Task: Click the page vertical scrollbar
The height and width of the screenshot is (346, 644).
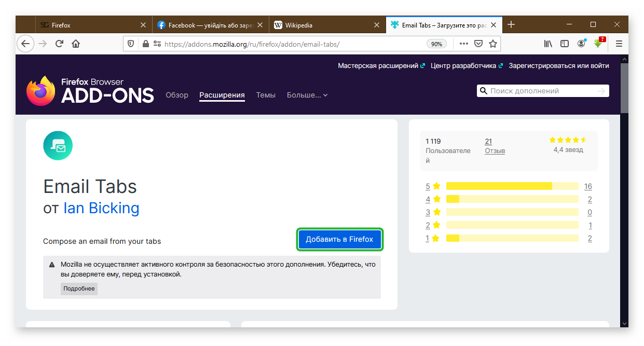Action: click(624, 88)
